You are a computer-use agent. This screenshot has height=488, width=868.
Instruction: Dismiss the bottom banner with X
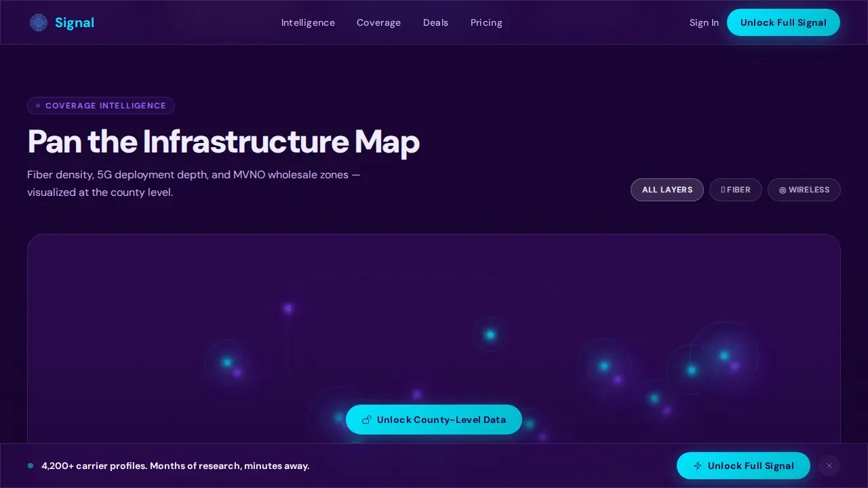pyautogui.click(x=829, y=466)
